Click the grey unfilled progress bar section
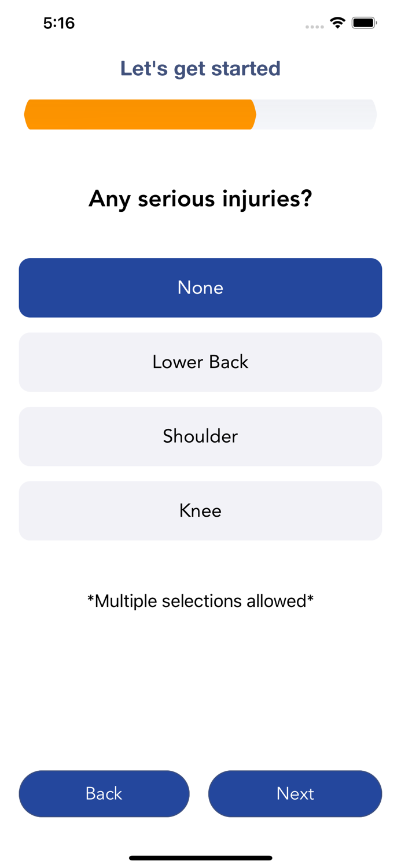This screenshot has width=401, height=868. (315, 115)
